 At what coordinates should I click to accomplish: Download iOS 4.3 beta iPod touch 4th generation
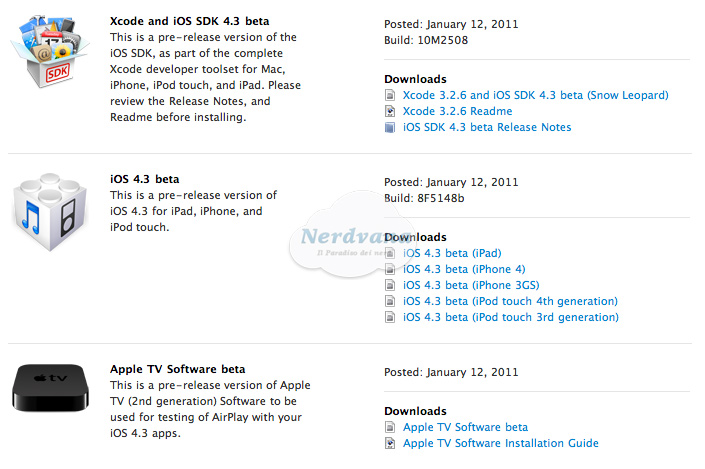510,301
